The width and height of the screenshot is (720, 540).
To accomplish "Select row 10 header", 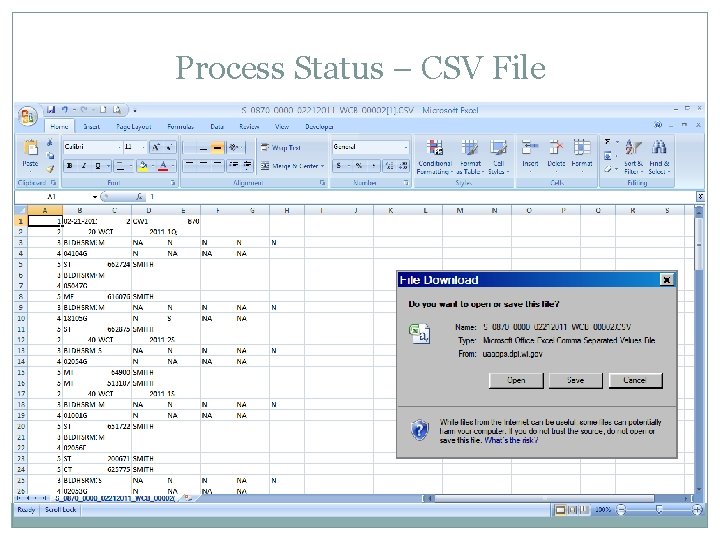I will coord(21,318).
